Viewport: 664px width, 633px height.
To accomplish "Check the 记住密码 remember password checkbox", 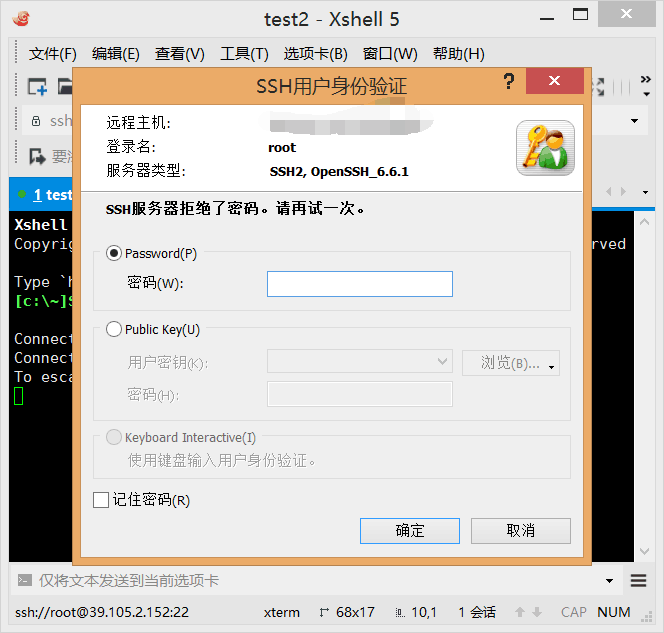I will [x=101, y=500].
